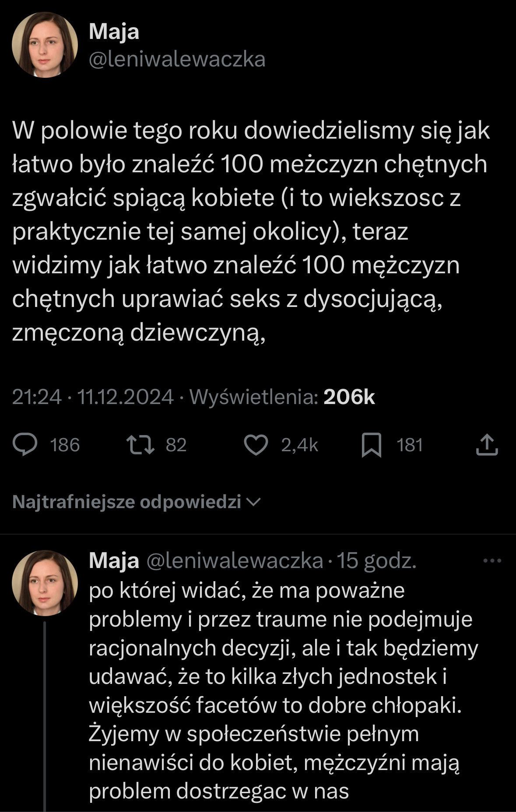Click the 186 replies count
This screenshot has width=516, height=812.
(65, 445)
